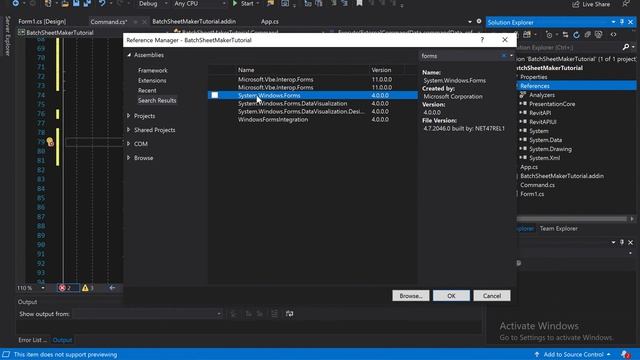Image resolution: width=640 pixels, height=360 pixels.
Task: Sort the list by Name column header
Action: 246,70
